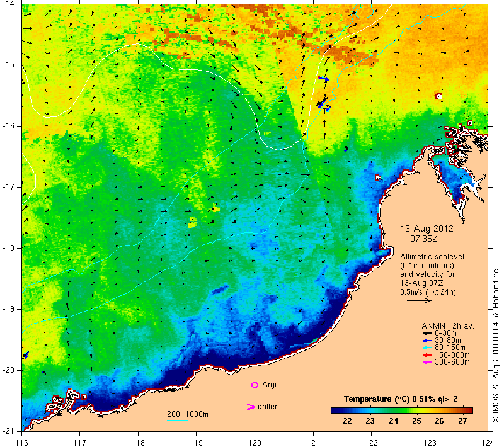Click the longitude axis label 124
This screenshot has height=447, width=504.
(x=488, y=443)
